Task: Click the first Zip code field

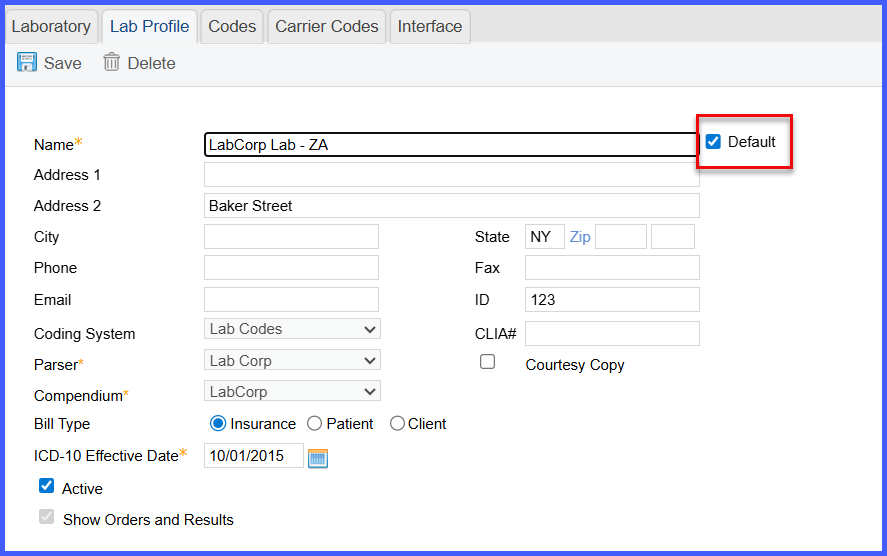Action: (621, 236)
